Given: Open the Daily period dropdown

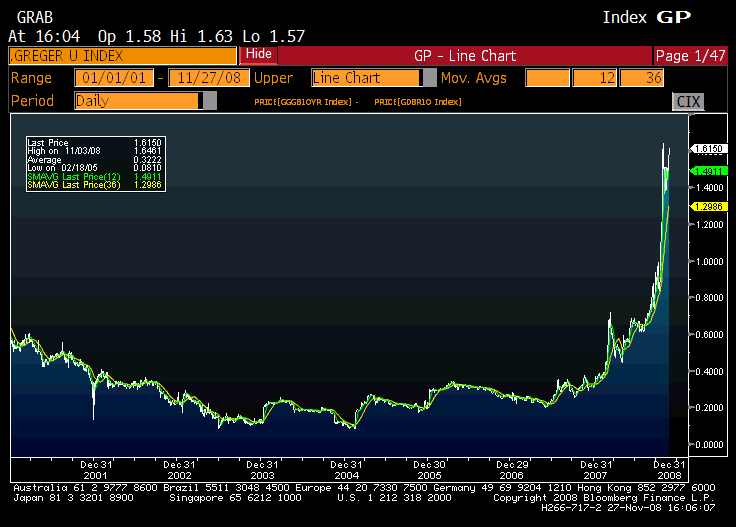Looking at the screenshot, I should pos(137,101).
